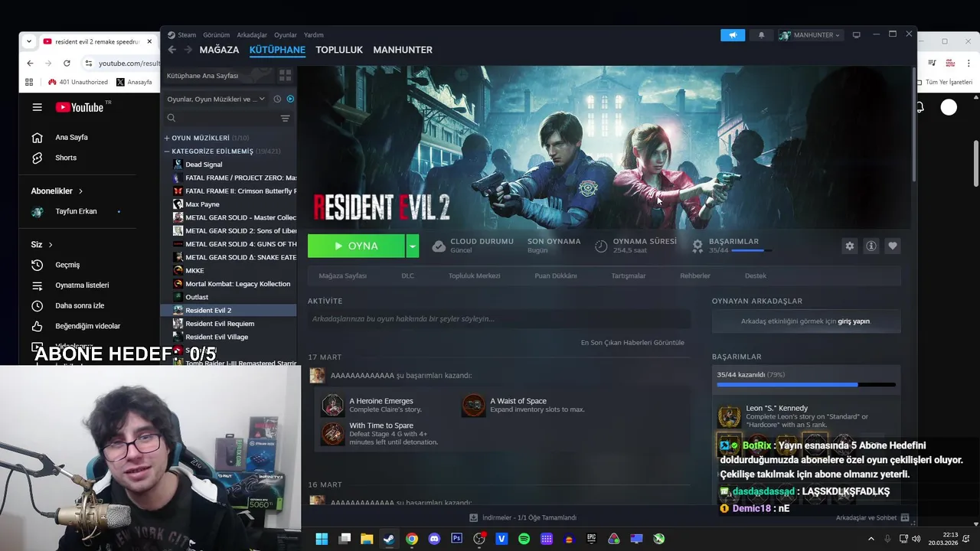Open Mağaza Sayfası link
The height and width of the screenshot is (551, 980).
click(x=342, y=275)
